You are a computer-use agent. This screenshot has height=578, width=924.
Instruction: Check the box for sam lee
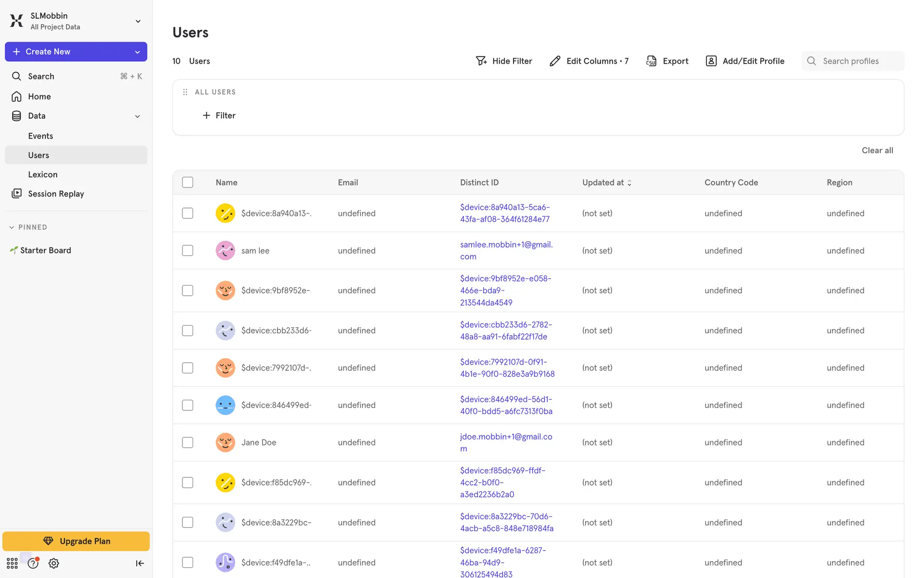pos(188,250)
